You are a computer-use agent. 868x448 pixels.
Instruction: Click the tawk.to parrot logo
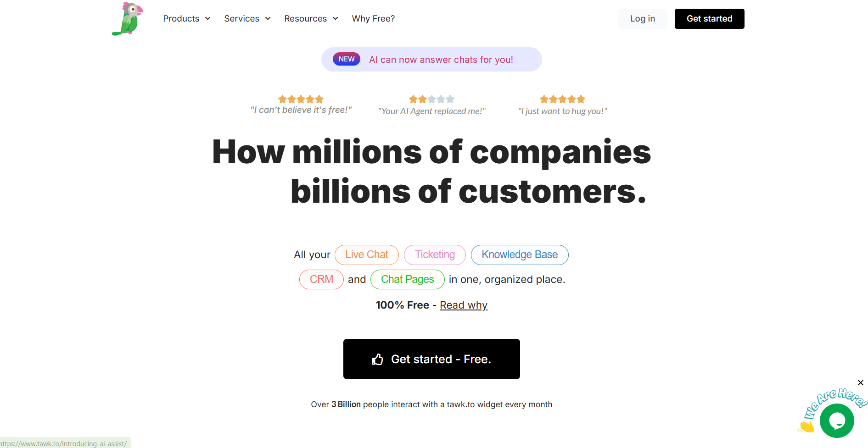click(128, 19)
